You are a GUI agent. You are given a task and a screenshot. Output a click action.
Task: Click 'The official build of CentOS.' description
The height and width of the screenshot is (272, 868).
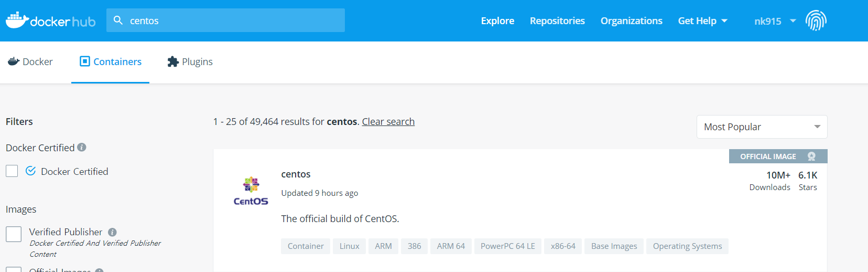pyautogui.click(x=340, y=219)
